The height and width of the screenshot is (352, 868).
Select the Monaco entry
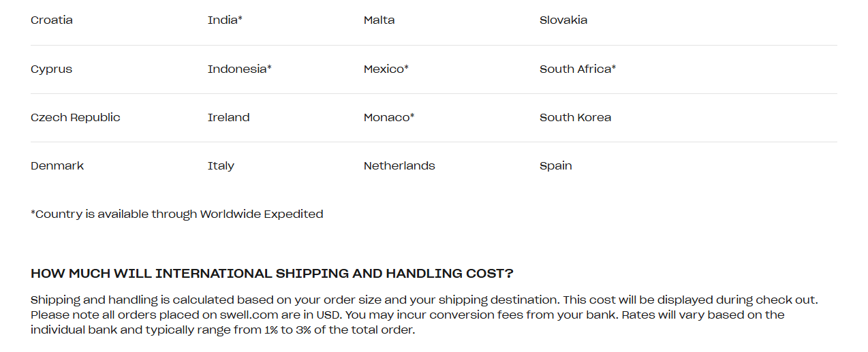click(388, 117)
